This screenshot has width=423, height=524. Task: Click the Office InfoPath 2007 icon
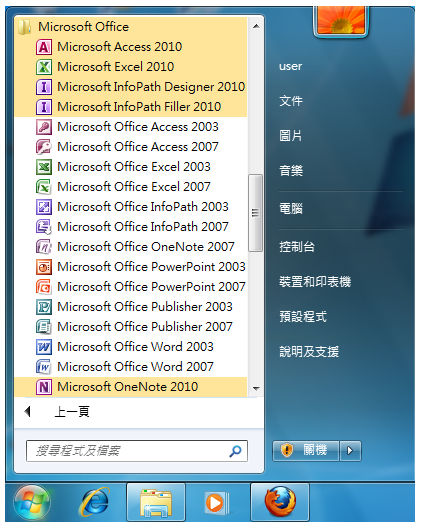pyautogui.click(x=44, y=227)
